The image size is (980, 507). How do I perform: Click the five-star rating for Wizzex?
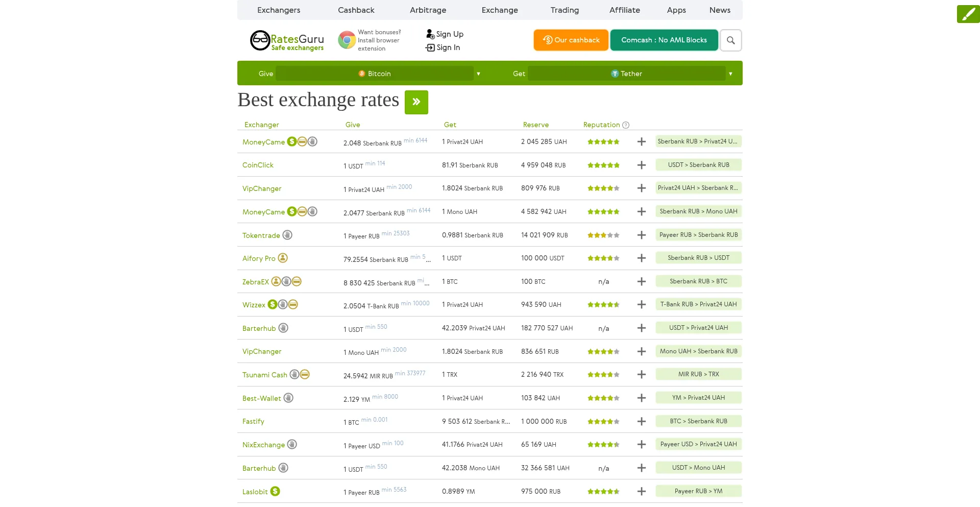[x=603, y=305]
